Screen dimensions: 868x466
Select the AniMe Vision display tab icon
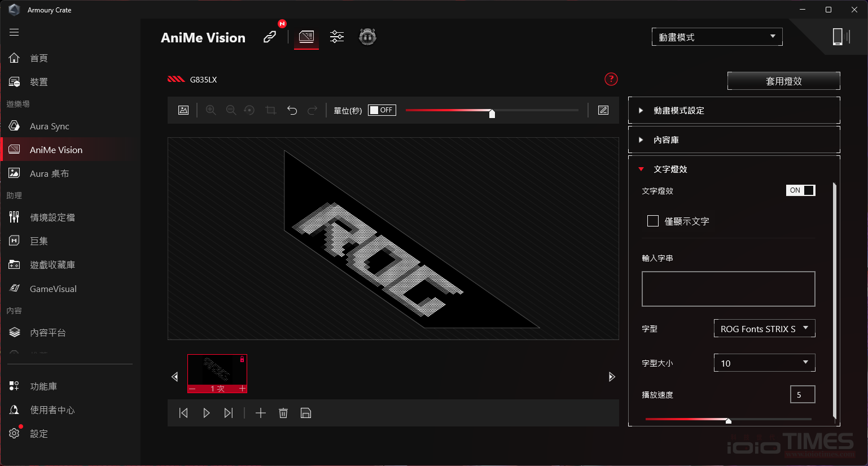coord(306,37)
